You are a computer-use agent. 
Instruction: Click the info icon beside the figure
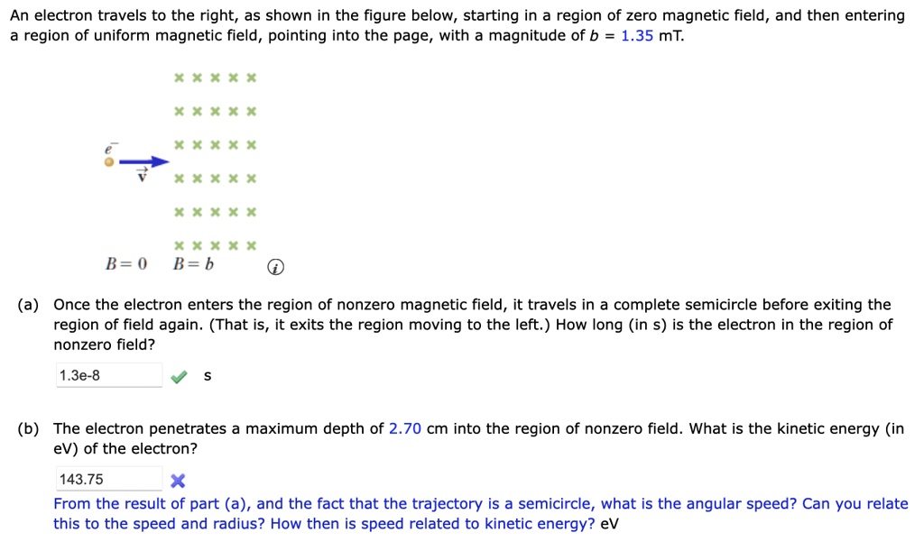pyautogui.click(x=277, y=268)
